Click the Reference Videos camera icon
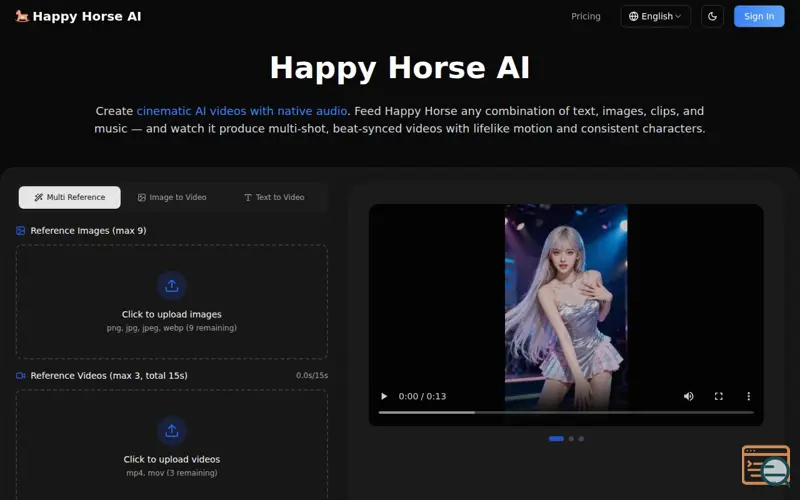Screen dimensions: 800x500 [x=20, y=376]
